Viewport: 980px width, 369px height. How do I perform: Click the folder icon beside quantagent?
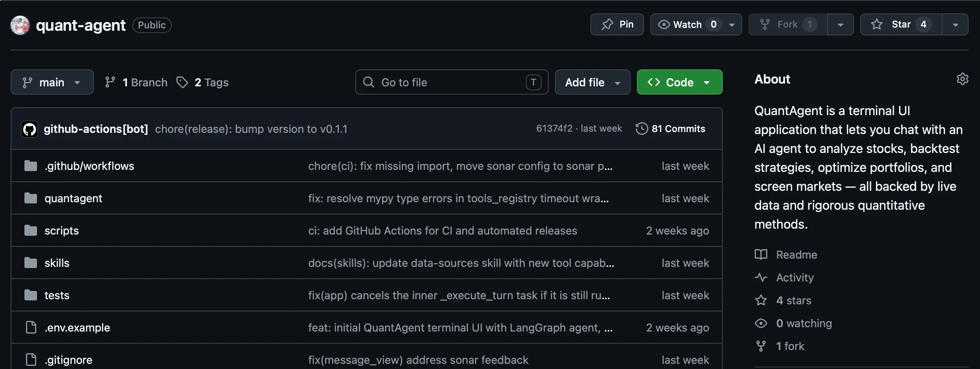(x=31, y=198)
